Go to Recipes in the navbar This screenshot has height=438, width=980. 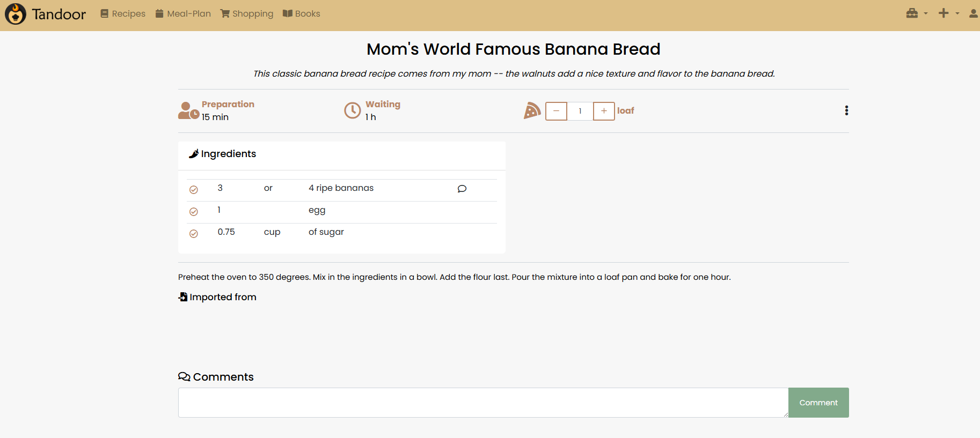[123, 13]
